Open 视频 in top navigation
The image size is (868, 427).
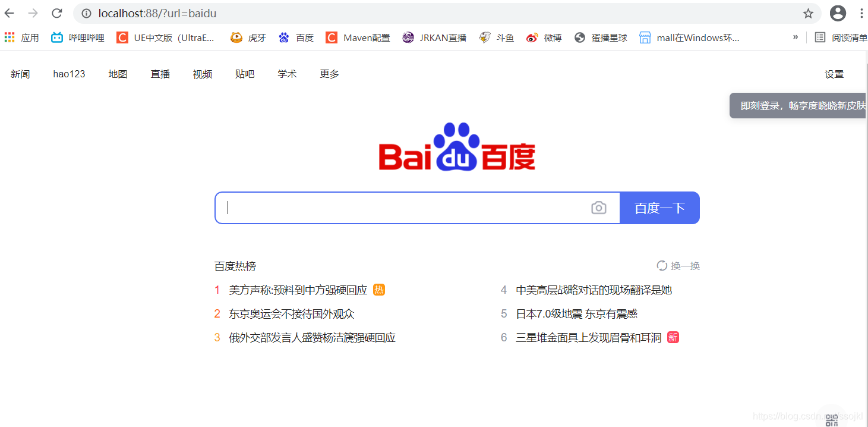click(203, 74)
